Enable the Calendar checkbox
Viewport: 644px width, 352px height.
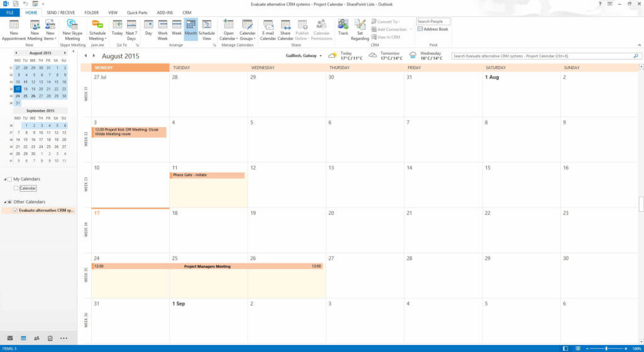pyautogui.click(x=16, y=188)
